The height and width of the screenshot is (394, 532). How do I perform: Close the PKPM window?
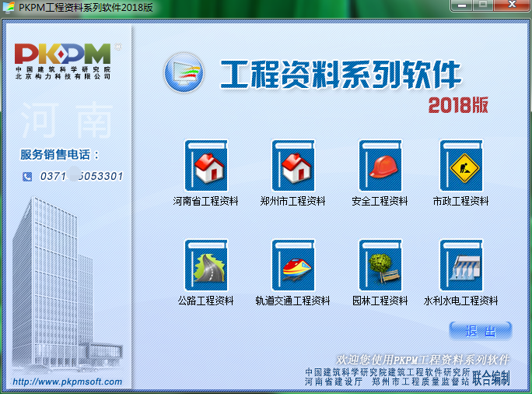coord(513,5)
